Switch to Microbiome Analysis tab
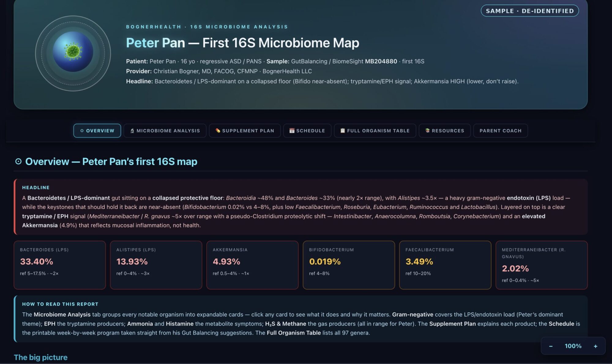This screenshot has width=612, height=364. point(165,131)
